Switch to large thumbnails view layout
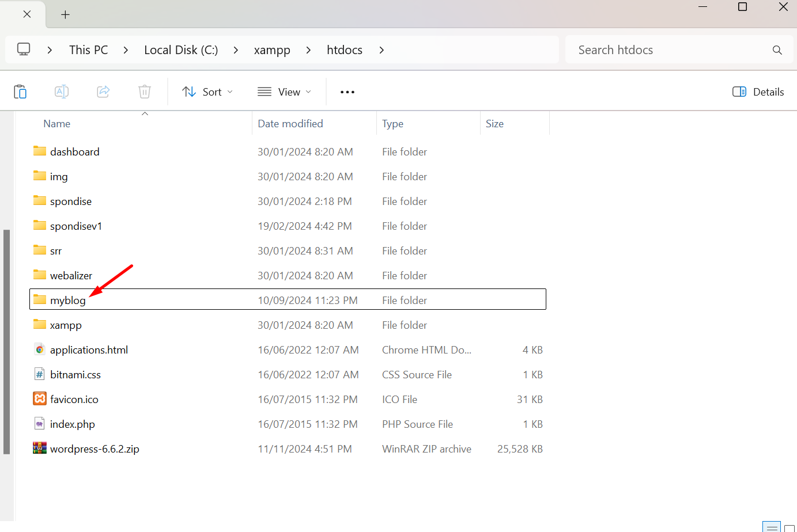The width and height of the screenshot is (797, 532). click(789, 528)
